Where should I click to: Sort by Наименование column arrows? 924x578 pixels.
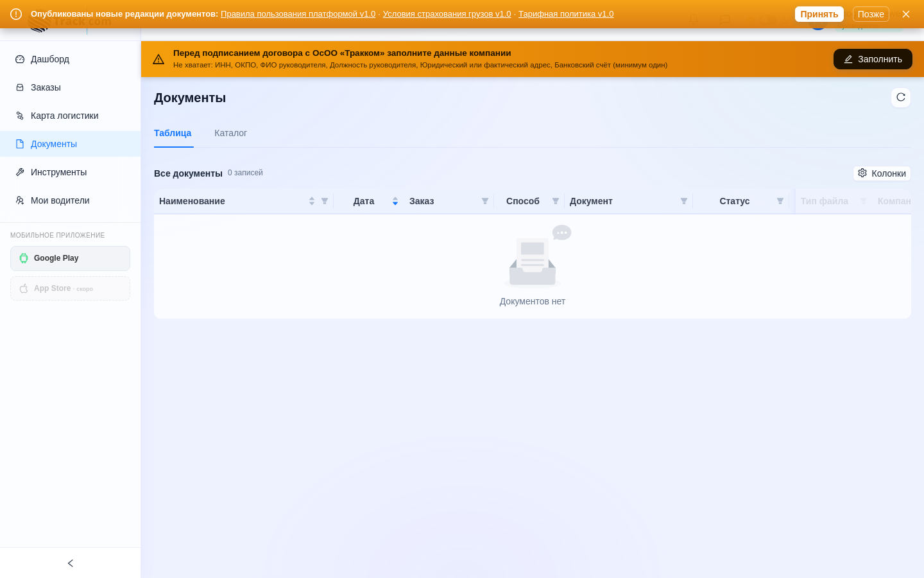[x=312, y=201]
